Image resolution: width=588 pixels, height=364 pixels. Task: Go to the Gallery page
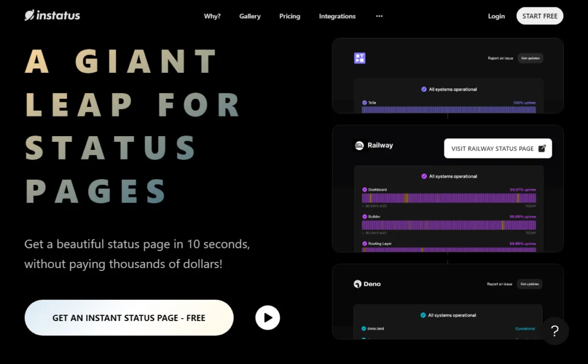[250, 16]
